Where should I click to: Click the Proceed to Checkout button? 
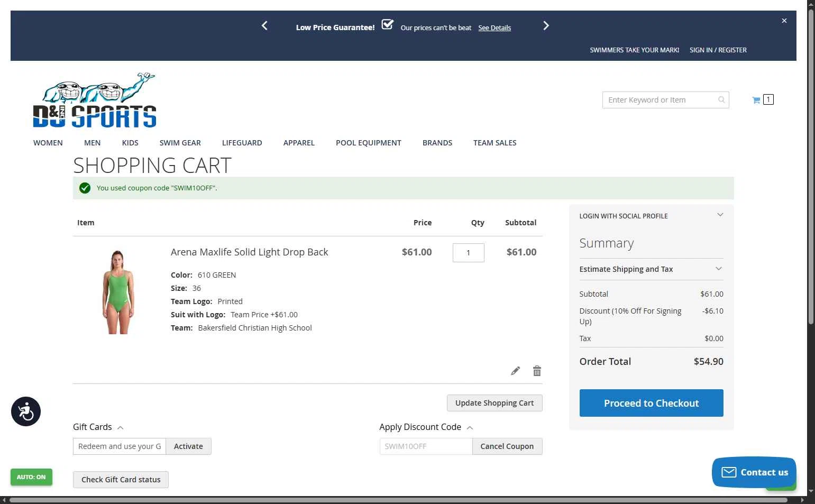click(652, 403)
